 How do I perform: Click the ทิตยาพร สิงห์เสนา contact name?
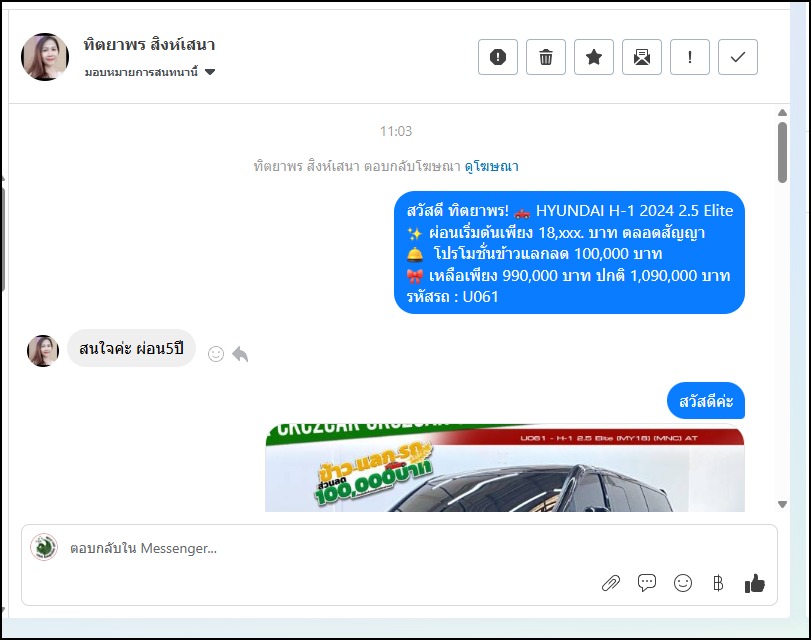[x=149, y=44]
